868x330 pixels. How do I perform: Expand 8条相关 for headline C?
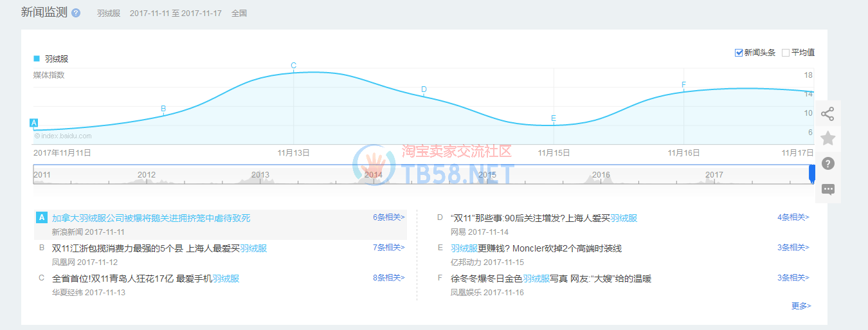pyautogui.click(x=388, y=278)
